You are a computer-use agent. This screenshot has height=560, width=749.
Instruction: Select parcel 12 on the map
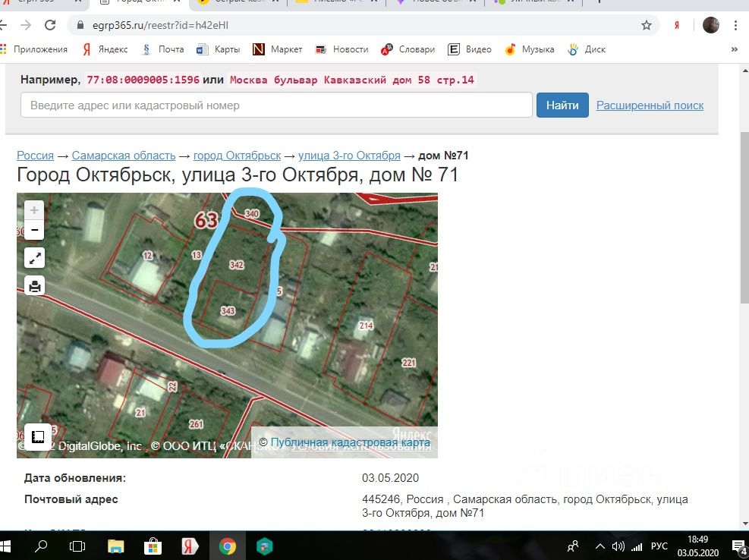pos(148,256)
